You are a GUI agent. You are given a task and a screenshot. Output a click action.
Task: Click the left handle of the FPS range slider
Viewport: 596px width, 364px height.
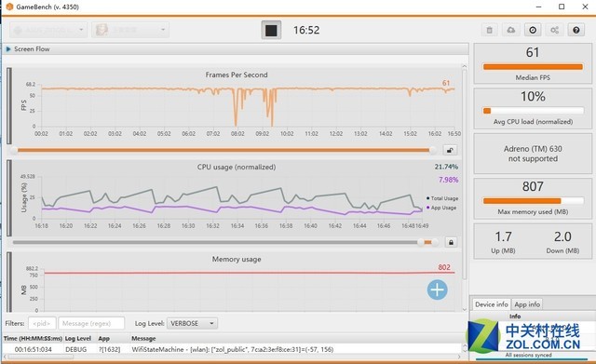tap(14, 150)
